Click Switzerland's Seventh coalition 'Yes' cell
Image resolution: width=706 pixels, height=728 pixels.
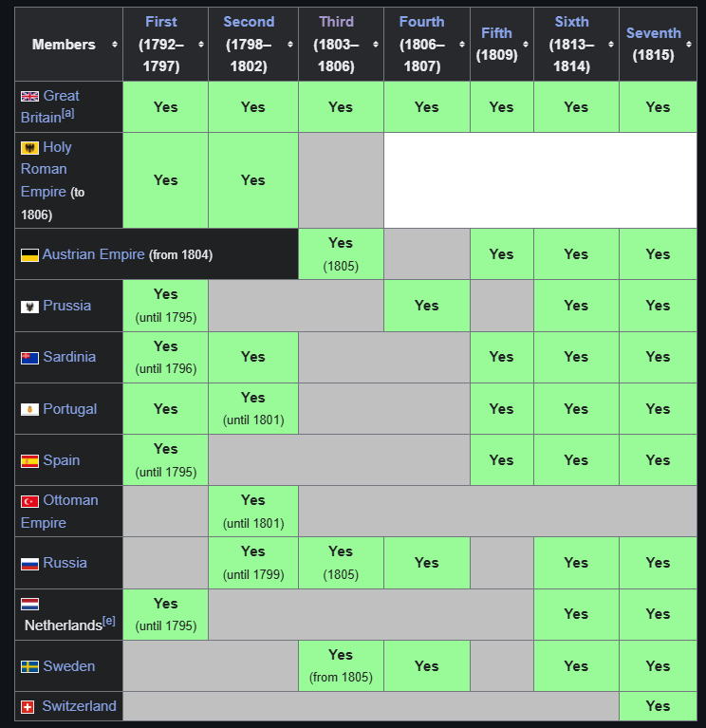(x=659, y=706)
